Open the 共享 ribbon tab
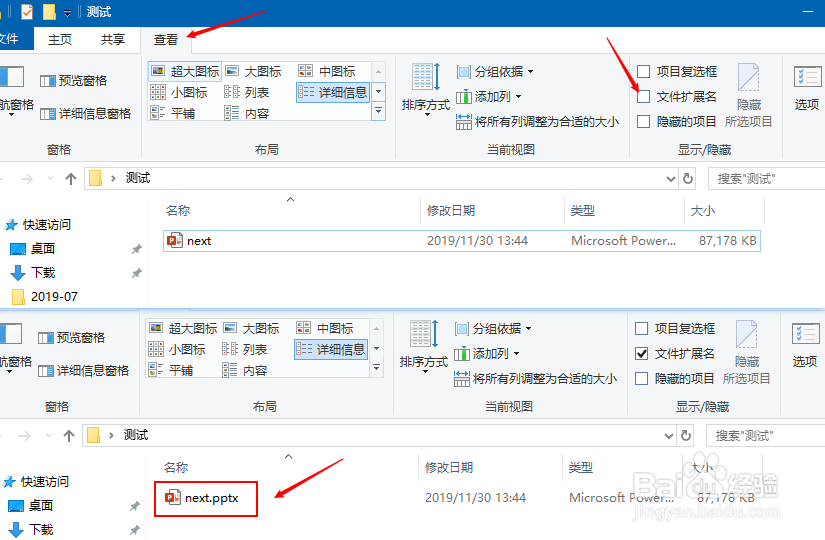Viewport: 825px width, 540px height. (x=113, y=39)
